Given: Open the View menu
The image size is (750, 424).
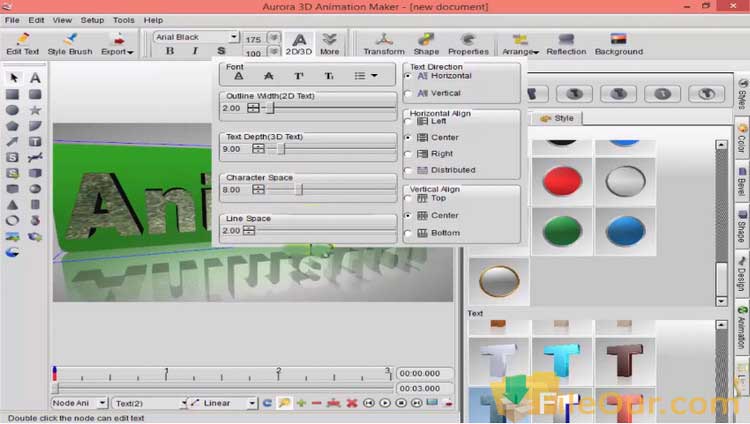Looking at the screenshot, I should coord(62,20).
